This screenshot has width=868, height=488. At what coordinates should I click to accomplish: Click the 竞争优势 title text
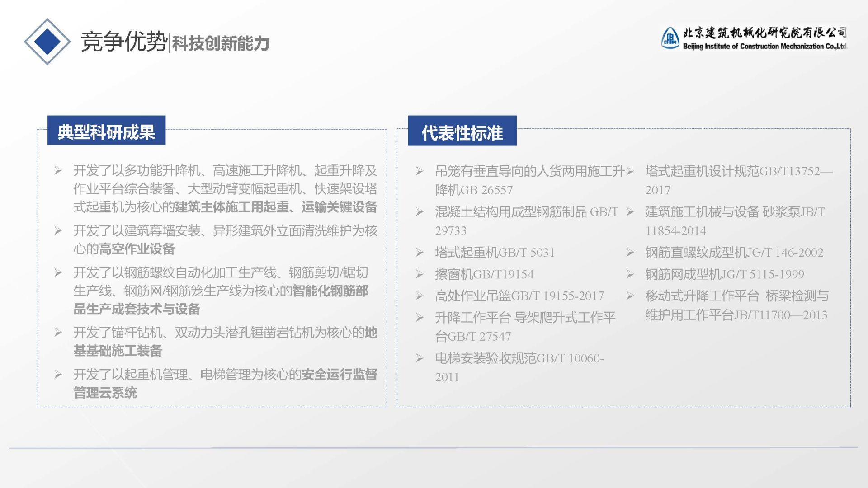123,42
